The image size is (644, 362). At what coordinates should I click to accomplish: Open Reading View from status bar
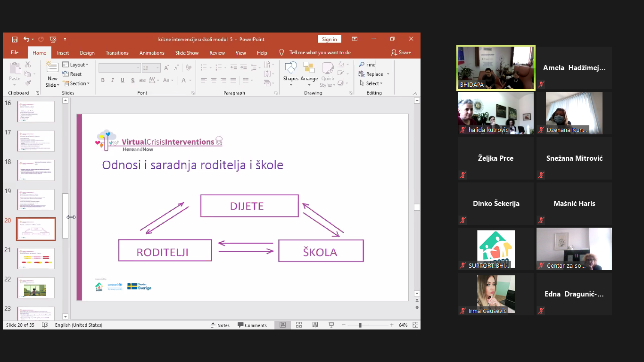pos(315,325)
